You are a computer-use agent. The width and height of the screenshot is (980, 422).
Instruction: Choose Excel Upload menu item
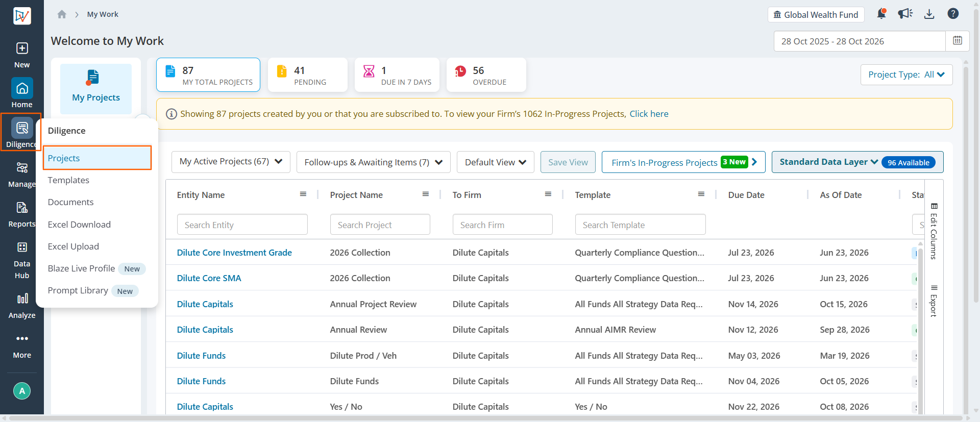[x=73, y=246]
